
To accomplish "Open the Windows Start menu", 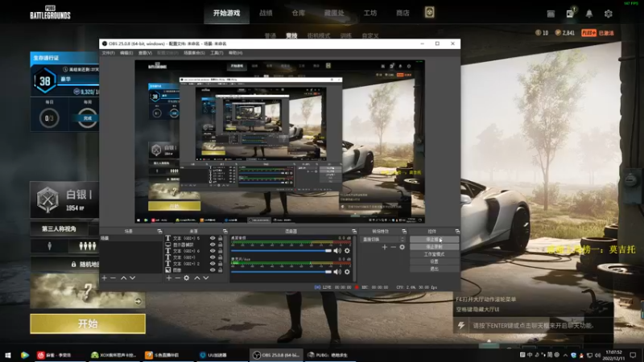I will (8, 355).
